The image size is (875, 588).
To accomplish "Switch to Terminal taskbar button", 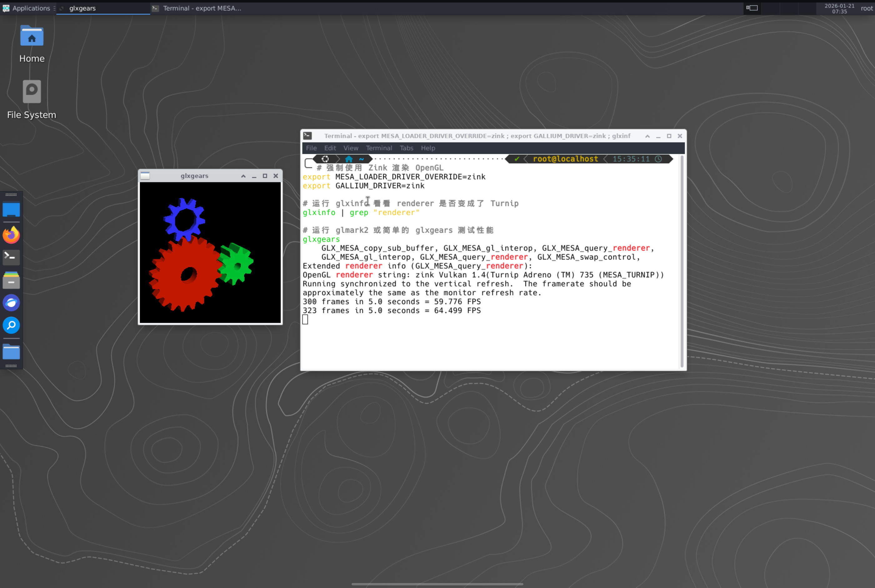I will coord(202,8).
